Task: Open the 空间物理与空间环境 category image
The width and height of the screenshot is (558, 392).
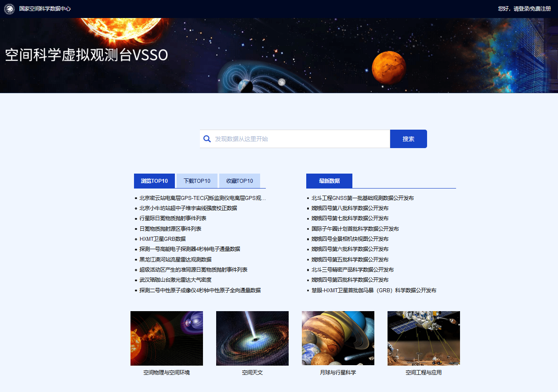Action: tap(167, 338)
